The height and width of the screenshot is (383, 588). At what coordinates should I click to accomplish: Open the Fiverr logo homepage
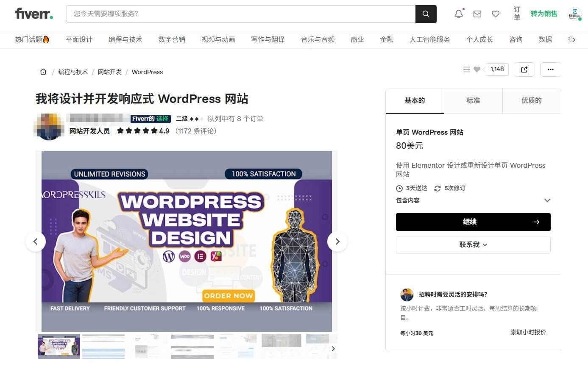(34, 14)
